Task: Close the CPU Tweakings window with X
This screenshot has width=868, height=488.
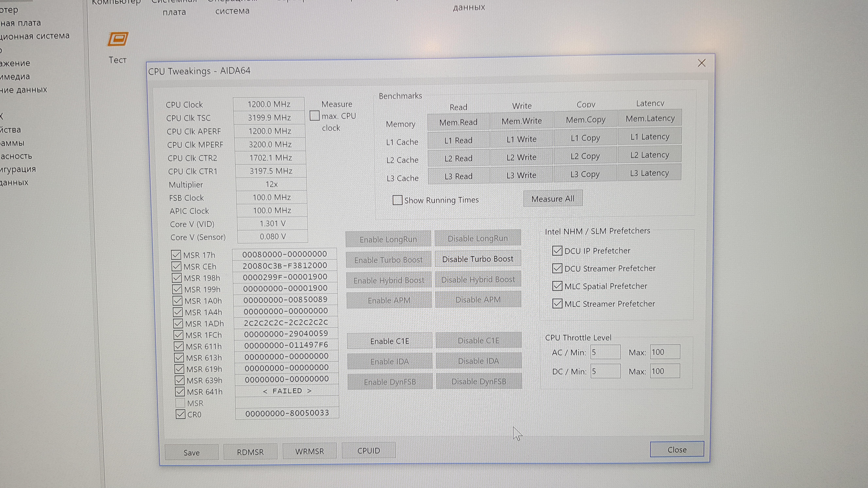Action: pos(701,63)
